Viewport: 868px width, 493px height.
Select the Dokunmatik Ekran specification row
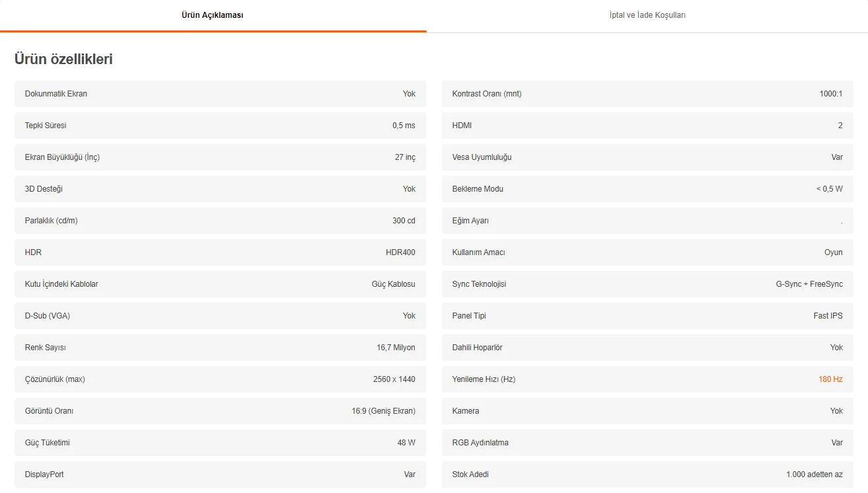[x=220, y=94]
